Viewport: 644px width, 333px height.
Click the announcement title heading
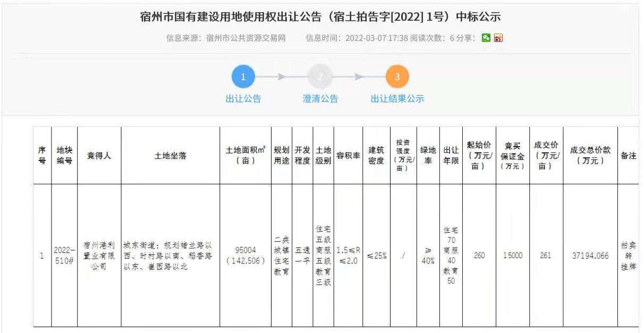click(320, 16)
